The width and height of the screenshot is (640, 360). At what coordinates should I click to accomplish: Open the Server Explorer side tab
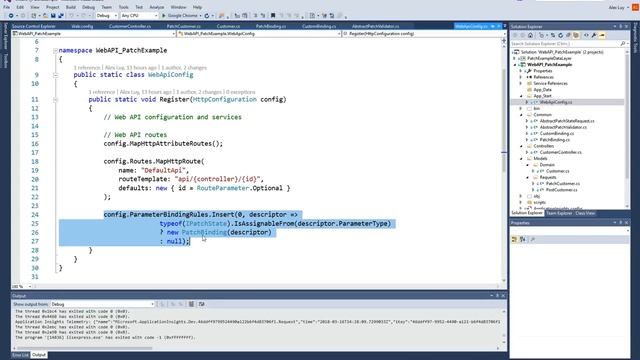pyautogui.click(x=5, y=36)
